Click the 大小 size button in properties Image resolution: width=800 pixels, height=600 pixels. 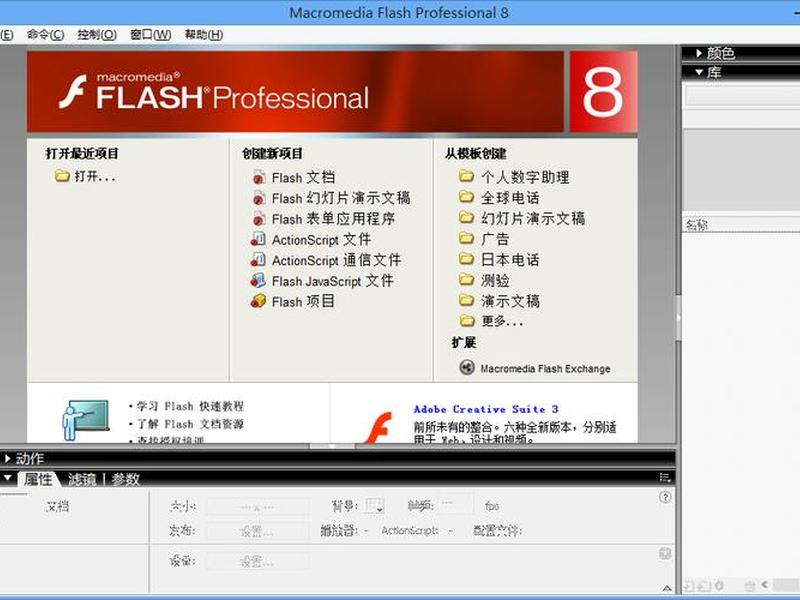point(257,507)
